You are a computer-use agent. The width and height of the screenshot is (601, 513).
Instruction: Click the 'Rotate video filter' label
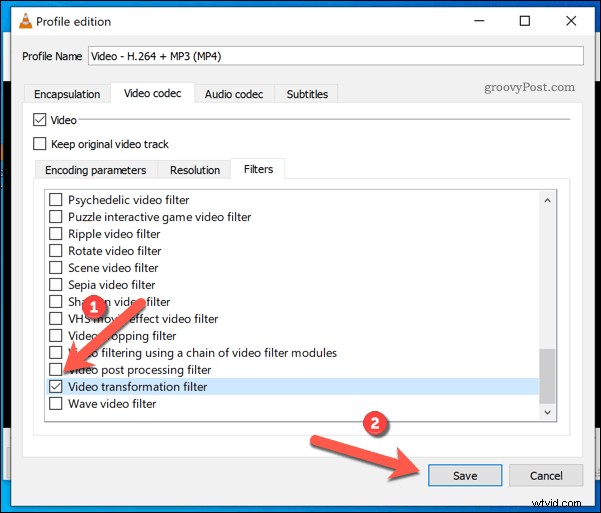click(115, 250)
